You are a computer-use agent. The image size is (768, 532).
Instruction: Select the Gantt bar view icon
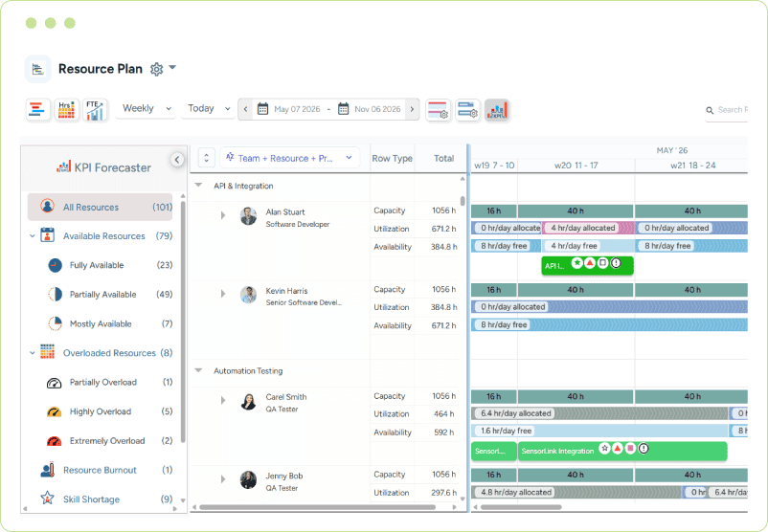(37, 109)
